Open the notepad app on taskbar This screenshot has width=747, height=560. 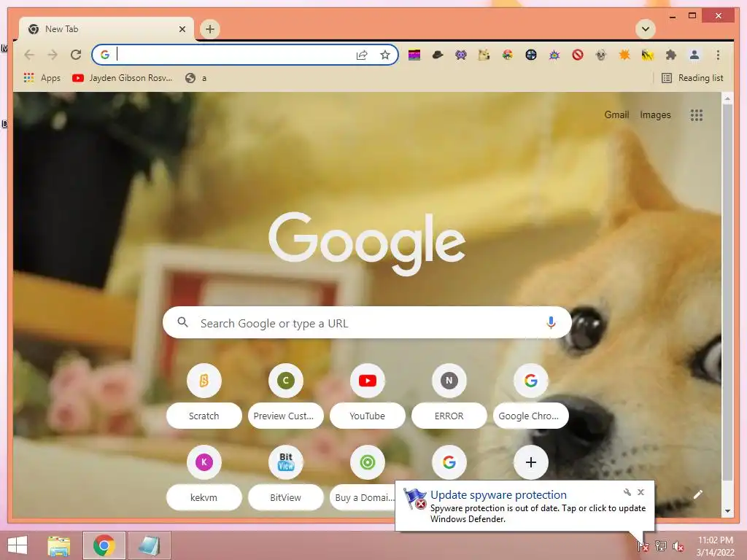[149, 545]
